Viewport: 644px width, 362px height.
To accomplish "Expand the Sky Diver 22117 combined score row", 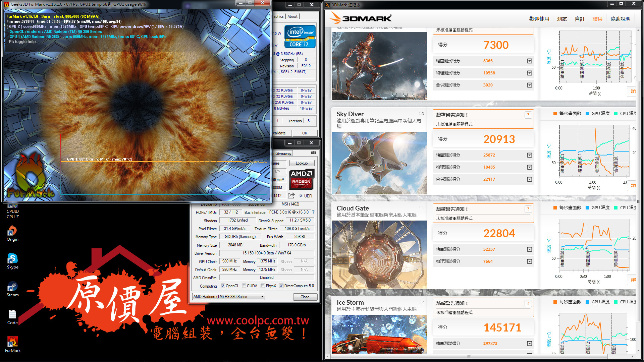I will tap(530, 179).
